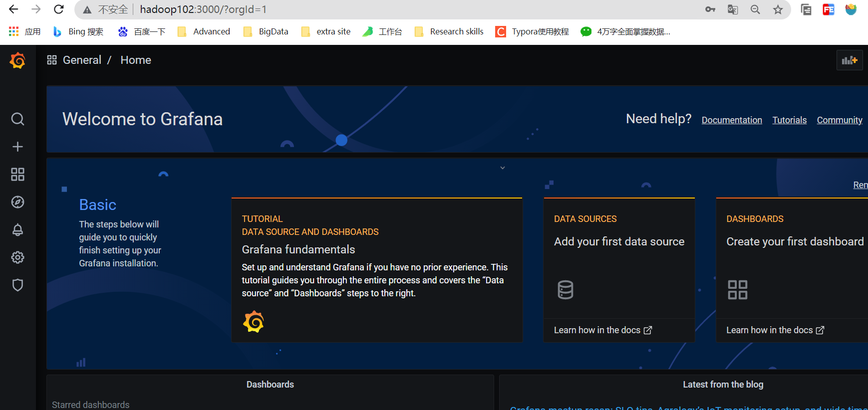Click the Dashboards panel title
868x410 pixels.
click(x=270, y=385)
